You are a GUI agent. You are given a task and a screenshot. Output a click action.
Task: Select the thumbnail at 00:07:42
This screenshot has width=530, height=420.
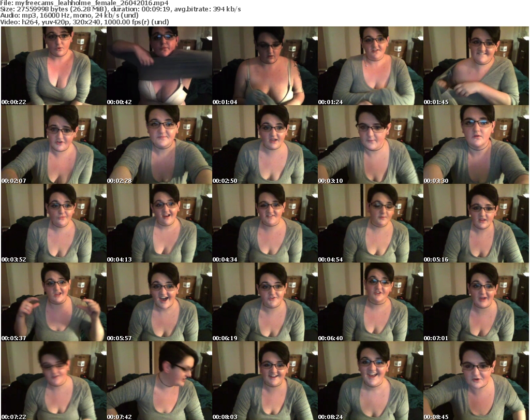pos(159,381)
